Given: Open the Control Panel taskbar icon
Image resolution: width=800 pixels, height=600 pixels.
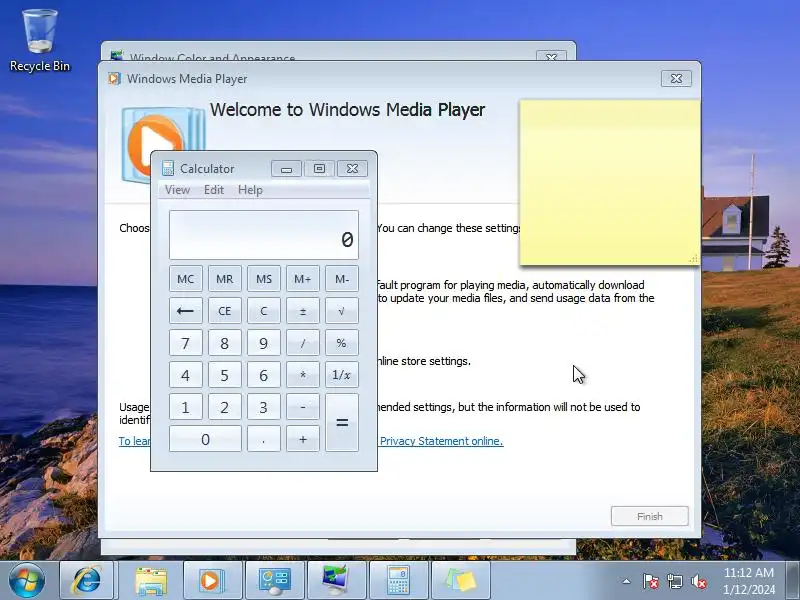Looking at the screenshot, I should coord(274,581).
